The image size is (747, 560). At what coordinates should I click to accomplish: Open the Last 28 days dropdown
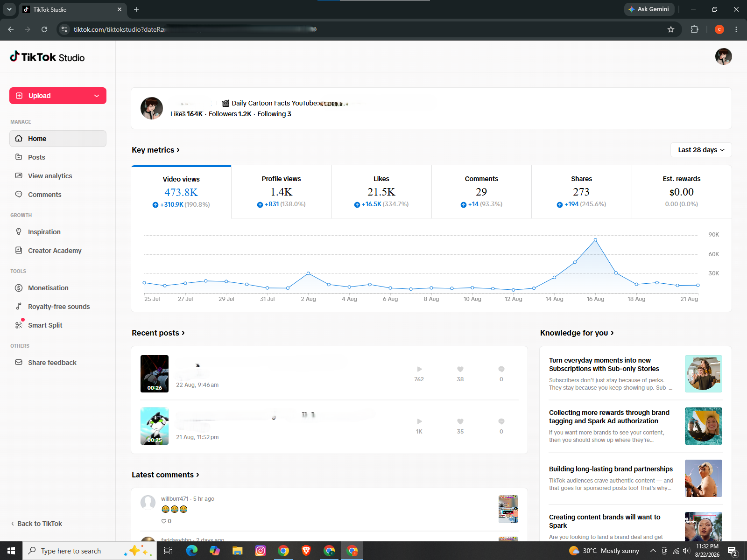701,150
